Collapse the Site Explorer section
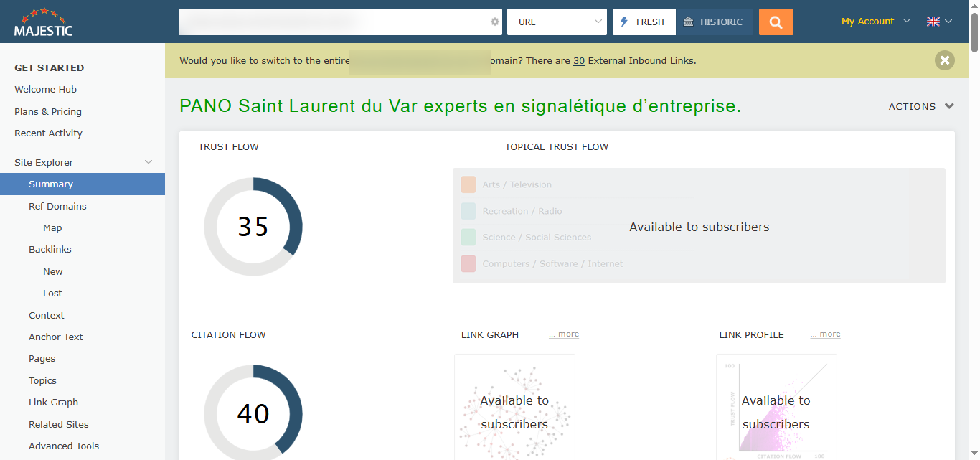This screenshot has height=460, width=980. [x=149, y=162]
